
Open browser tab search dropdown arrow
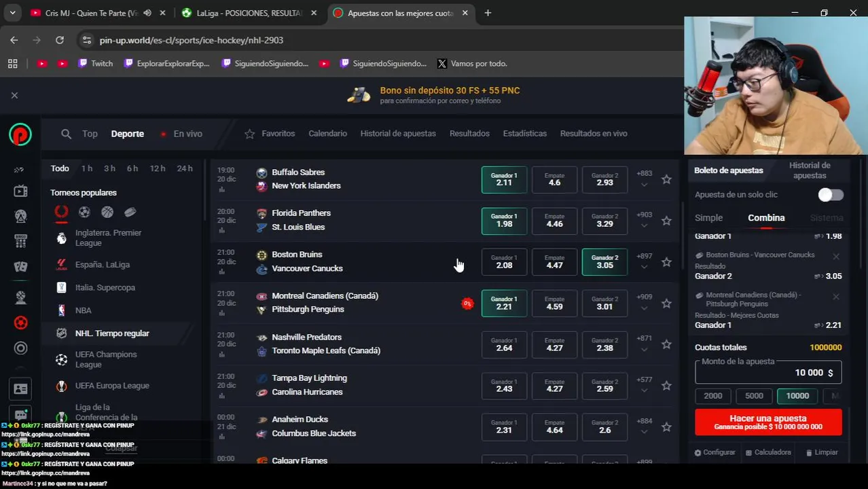click(x=13, y=13)
